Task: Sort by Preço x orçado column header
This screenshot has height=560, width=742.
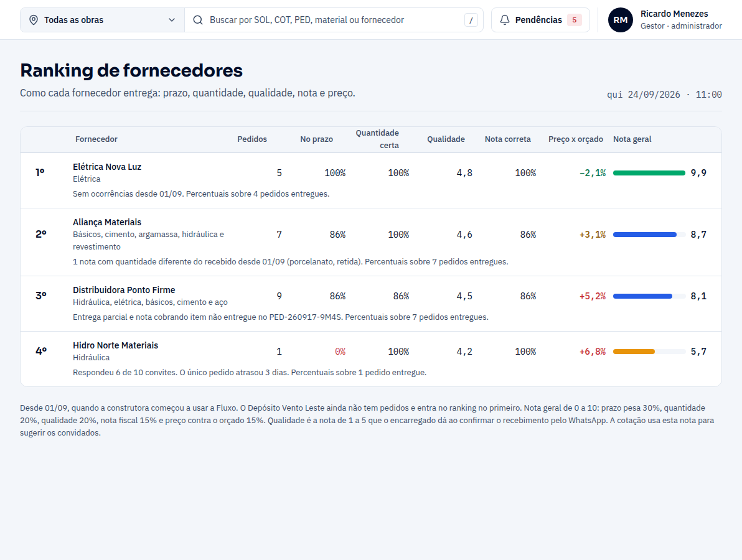Action: [575, 139]
